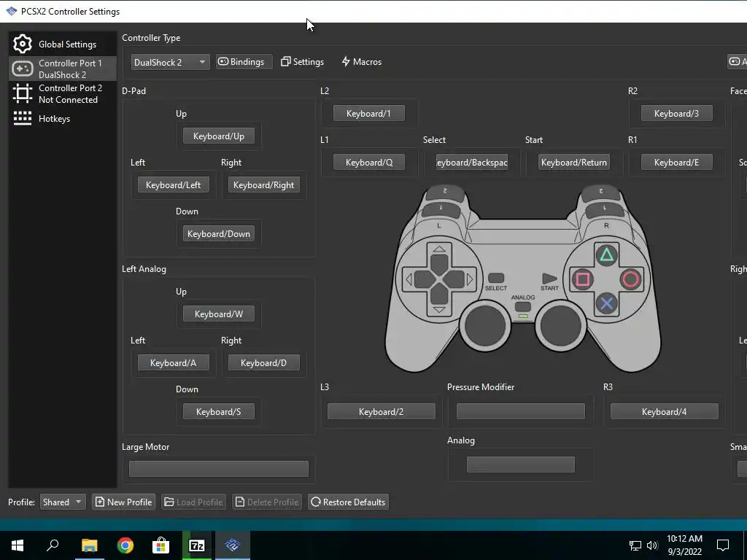Open the Hotkeys section
The image size is (747, 560).
click(63, 118)
